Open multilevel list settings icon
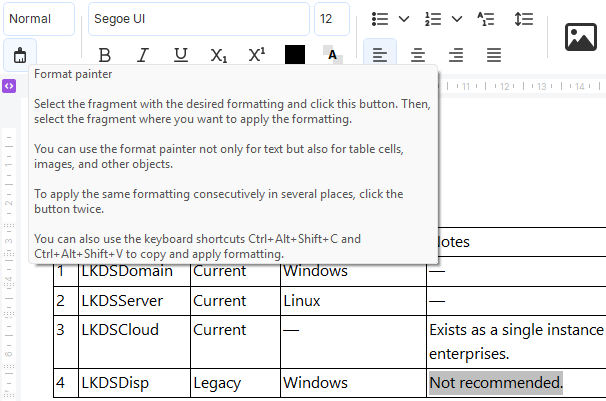 click(486, 19)
